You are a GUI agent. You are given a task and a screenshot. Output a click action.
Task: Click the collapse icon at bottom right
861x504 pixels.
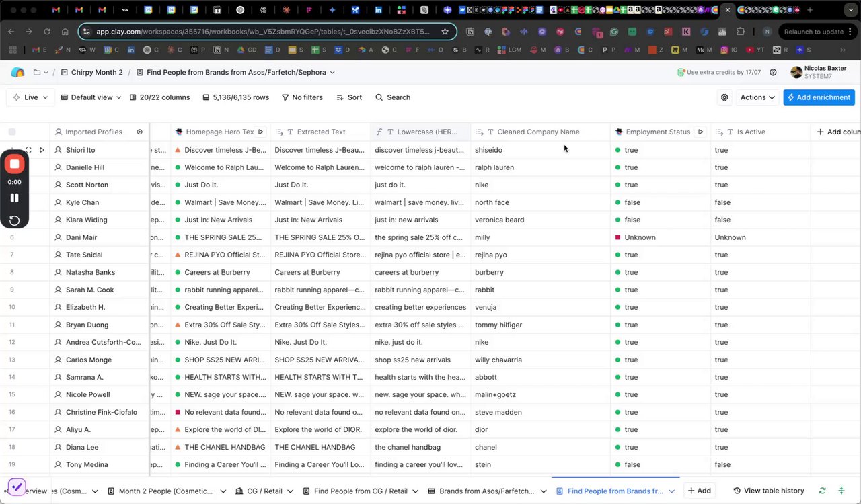point(841,491)
